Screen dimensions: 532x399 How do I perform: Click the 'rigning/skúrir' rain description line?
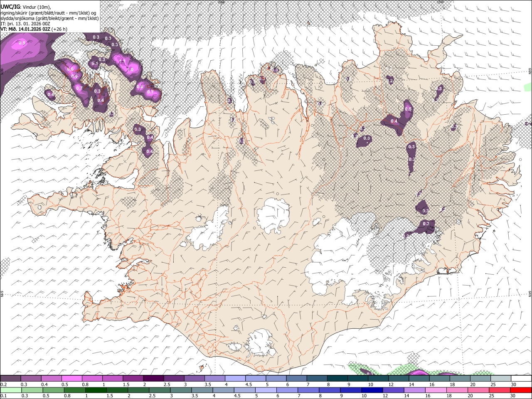point(49,13)
